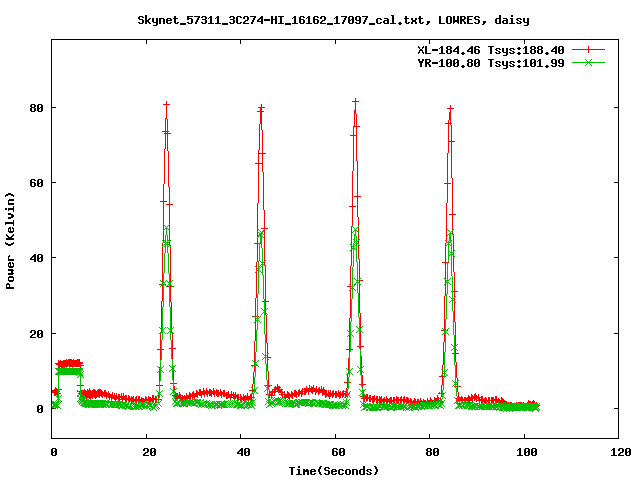Click the red peak top near 84 seconds

[451, 109]
